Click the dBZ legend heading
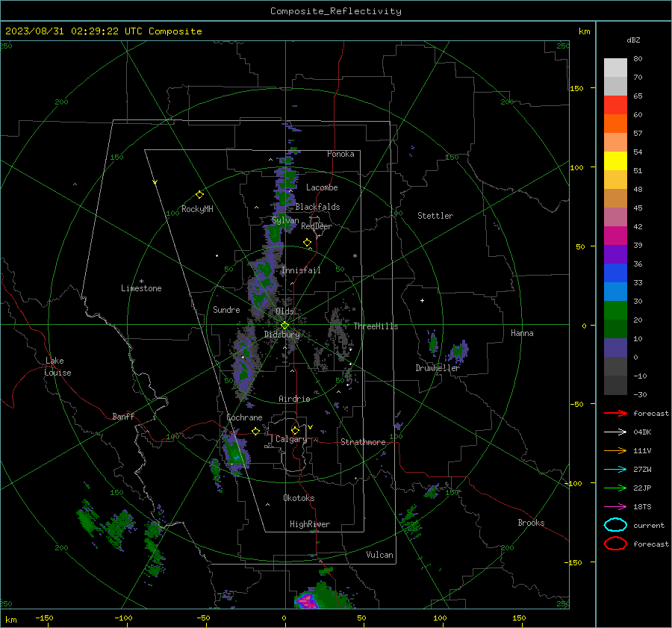Screen dimensions: 672x628 633,40
